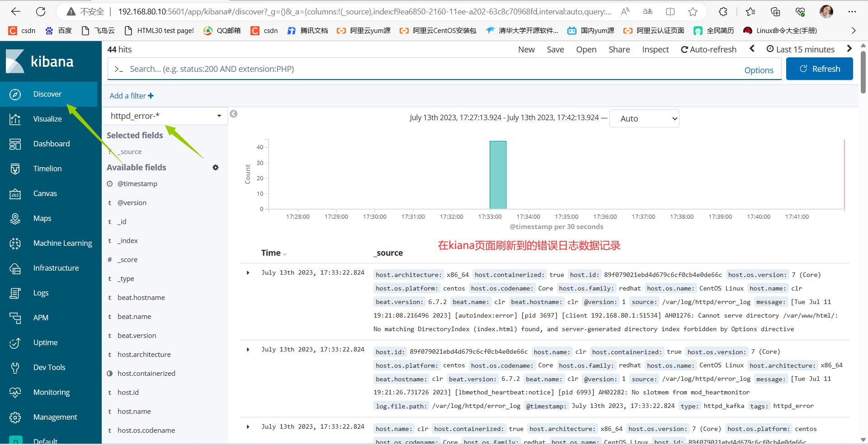Expand first log entry row
Viewport: 868px width, 445px height.
pos(248,272)
